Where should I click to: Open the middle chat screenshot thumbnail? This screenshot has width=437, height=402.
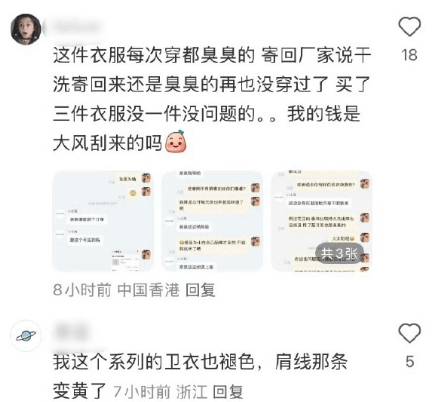point(212,221)
